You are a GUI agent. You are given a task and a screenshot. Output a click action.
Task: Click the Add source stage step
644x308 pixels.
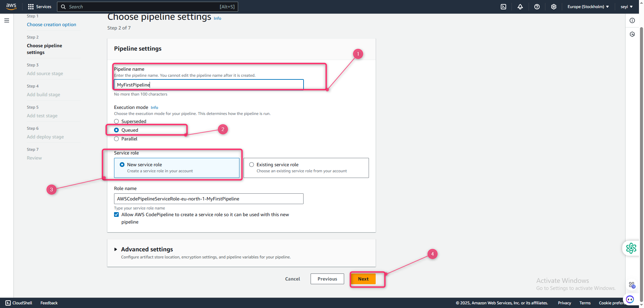tap(45, 73)
